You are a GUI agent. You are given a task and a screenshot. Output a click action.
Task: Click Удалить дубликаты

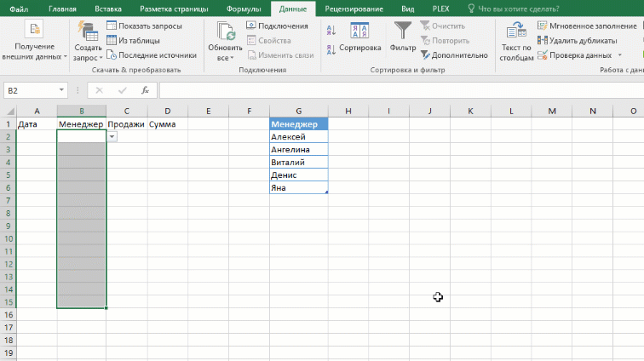click(x=578, y=41)
